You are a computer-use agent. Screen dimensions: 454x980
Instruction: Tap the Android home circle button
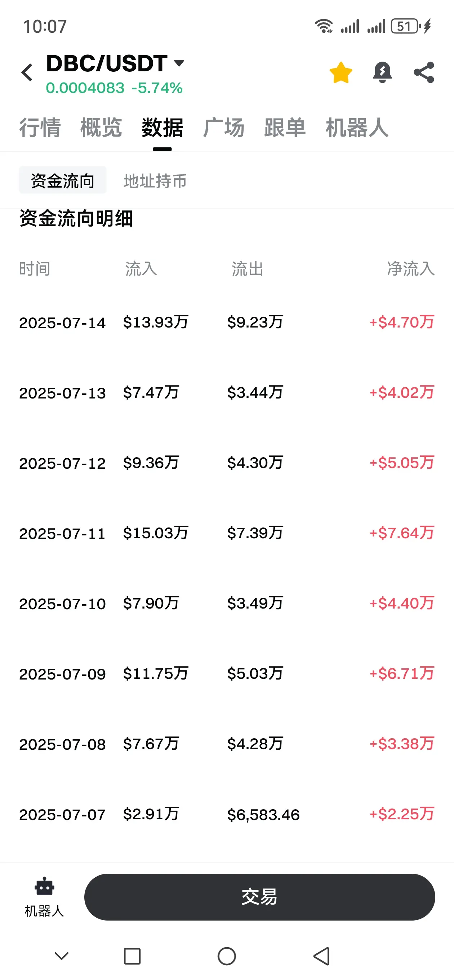(227, 956)
